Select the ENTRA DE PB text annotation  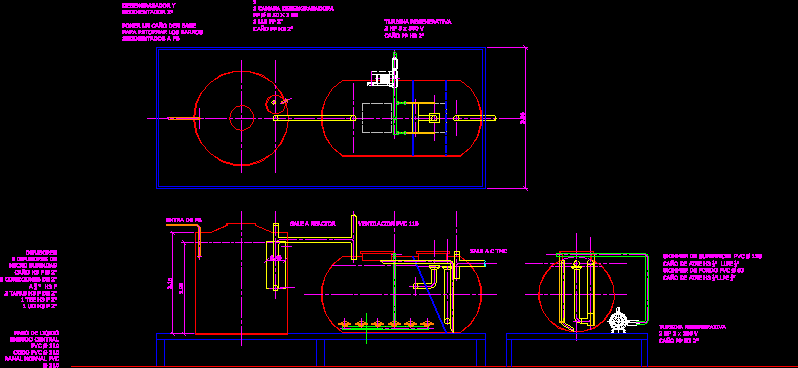(184, 219)
